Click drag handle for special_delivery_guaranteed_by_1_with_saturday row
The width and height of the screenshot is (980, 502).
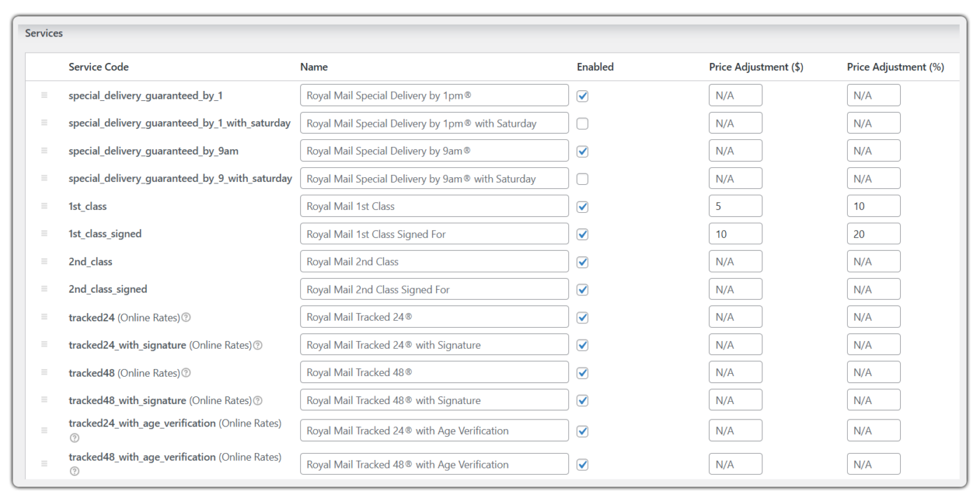(x=44, y=123)
